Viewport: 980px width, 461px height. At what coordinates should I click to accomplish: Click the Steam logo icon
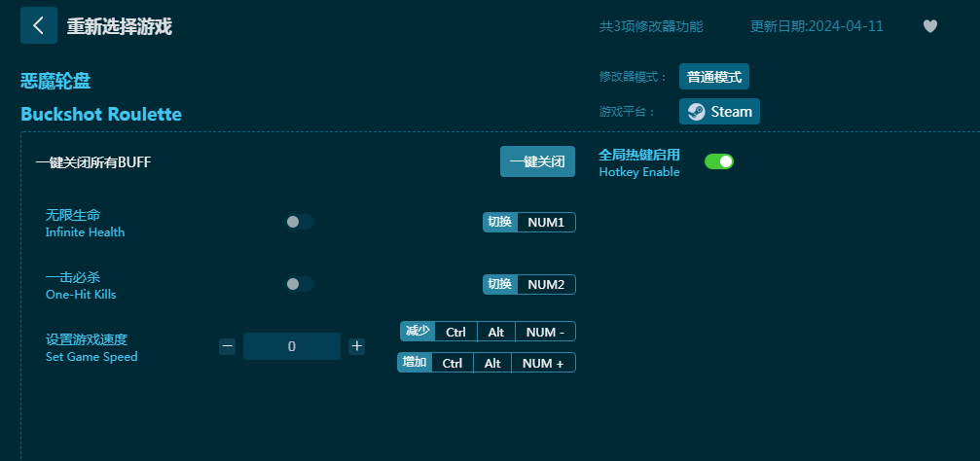pyautogui.click(x=696, y=112)
